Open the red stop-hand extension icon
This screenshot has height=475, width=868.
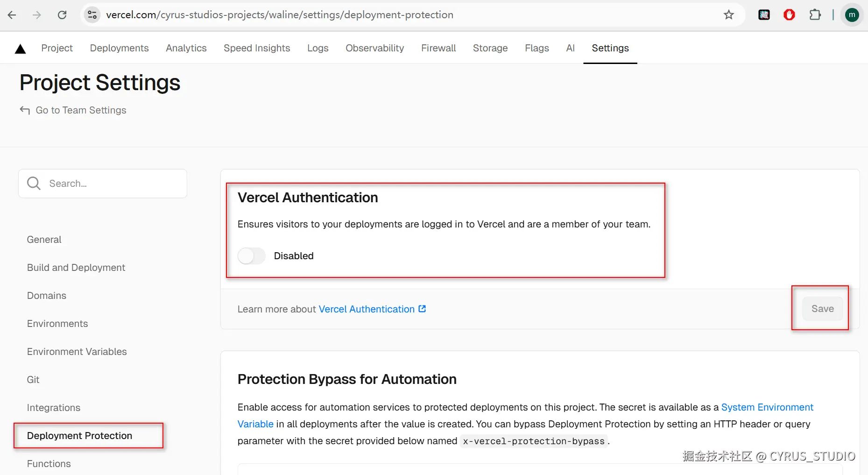[x=790, y=15]
